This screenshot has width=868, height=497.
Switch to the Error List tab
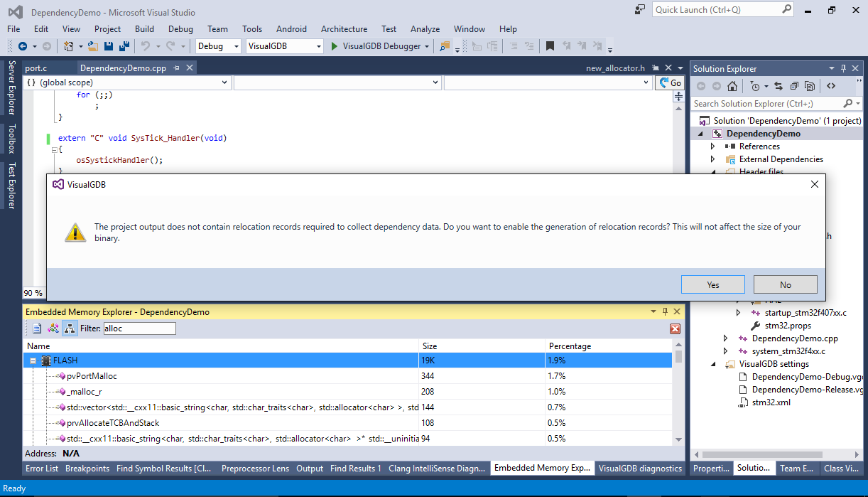click(42, 469)
